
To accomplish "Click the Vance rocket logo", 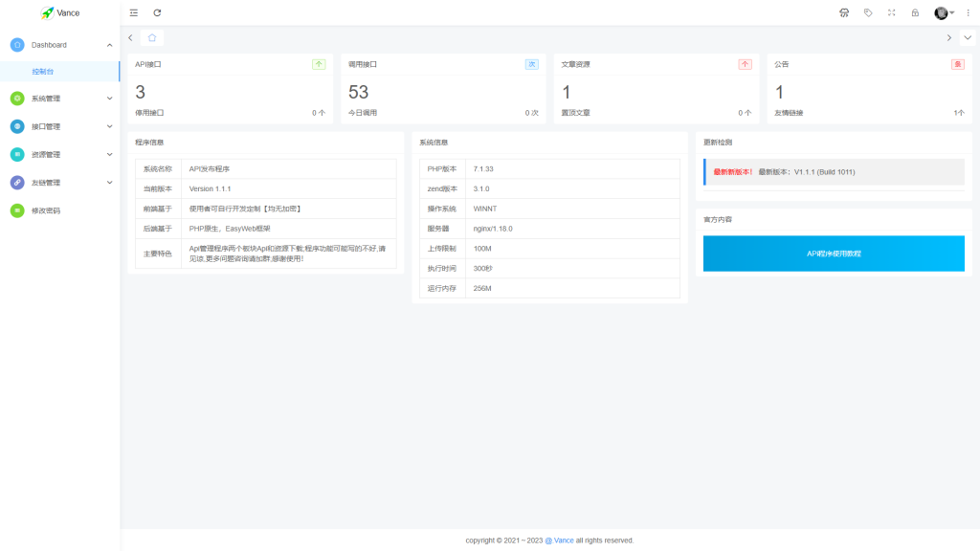I will click(x=48, y=12).
